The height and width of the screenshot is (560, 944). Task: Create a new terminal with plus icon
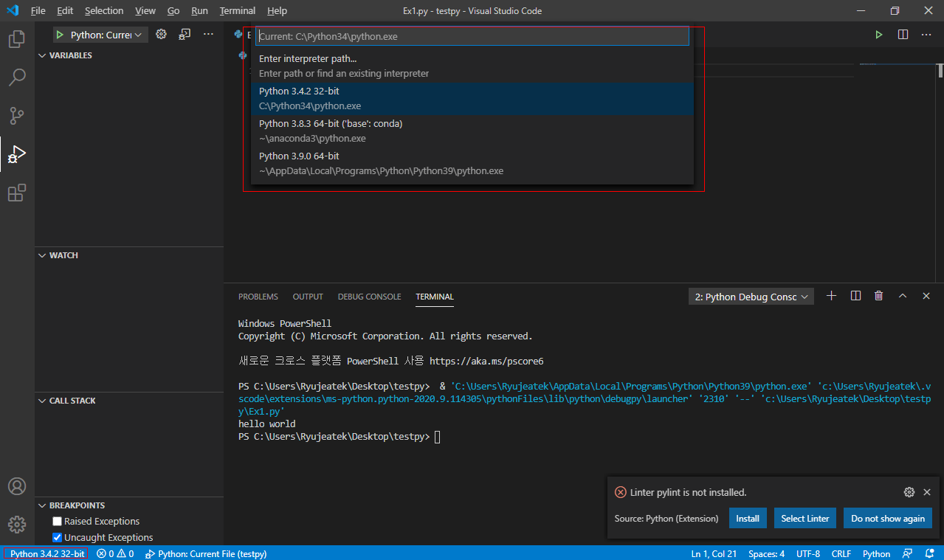pos(831,296)
